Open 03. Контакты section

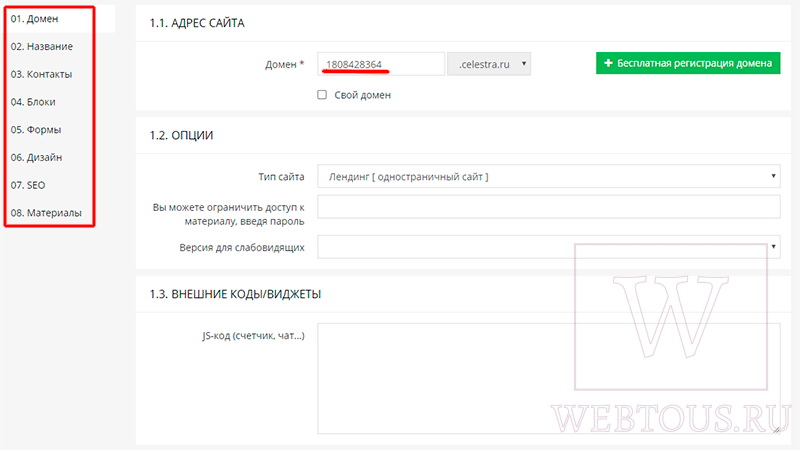[41, 74]
